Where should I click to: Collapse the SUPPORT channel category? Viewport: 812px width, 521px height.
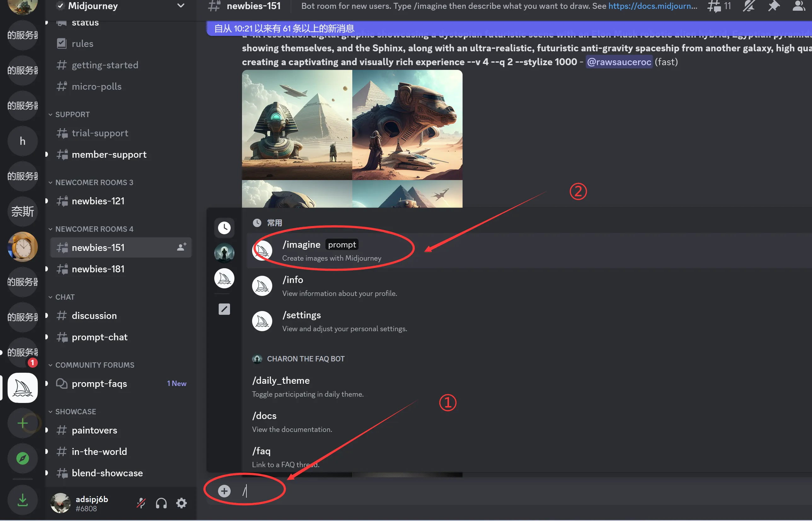tap(72, 114)
